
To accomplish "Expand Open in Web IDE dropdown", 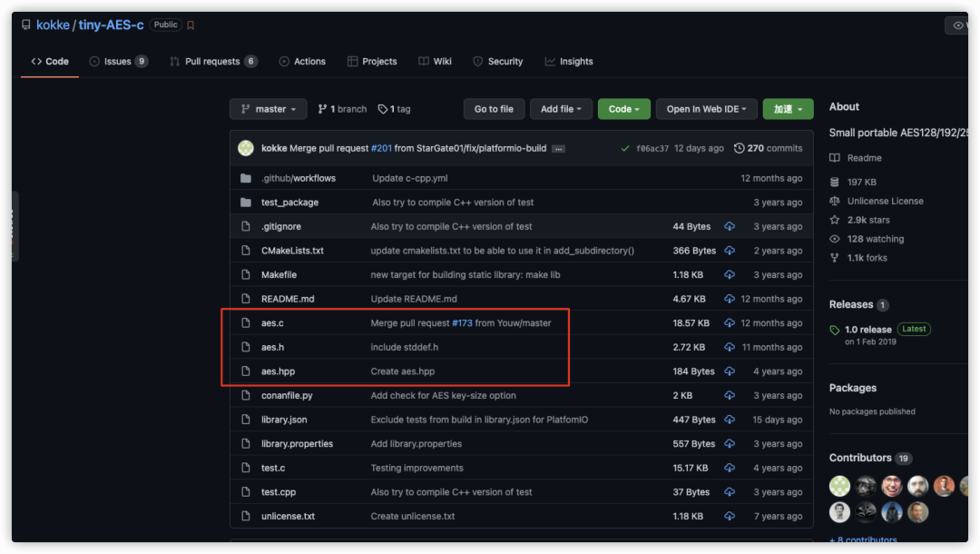I will pos(706,109).
